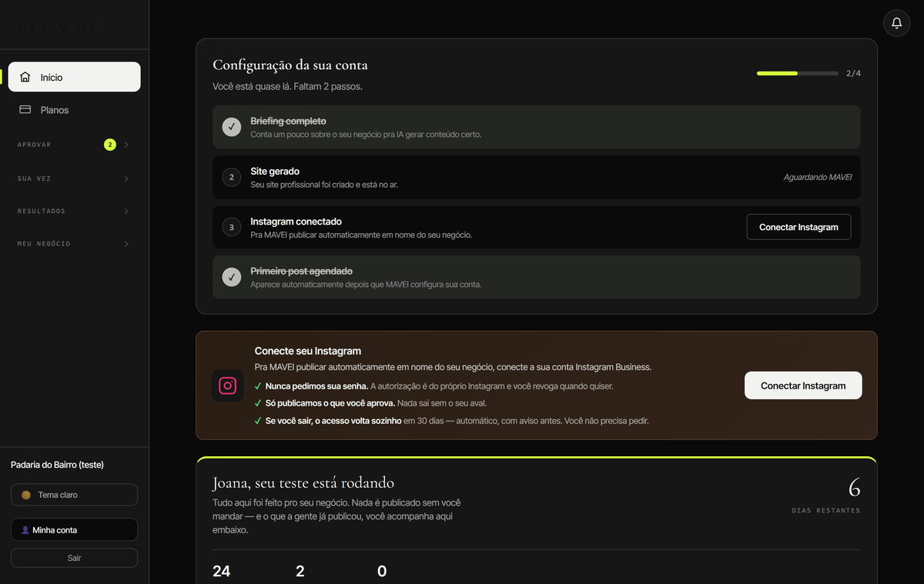Click the 'Instagram conectado' step title

[x=296, y=222]
